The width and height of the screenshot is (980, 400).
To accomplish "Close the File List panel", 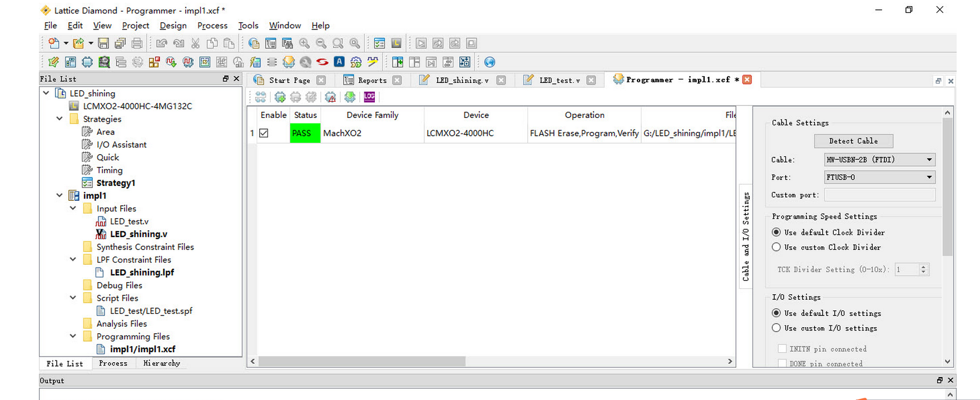I will click(x=236, y=78).
